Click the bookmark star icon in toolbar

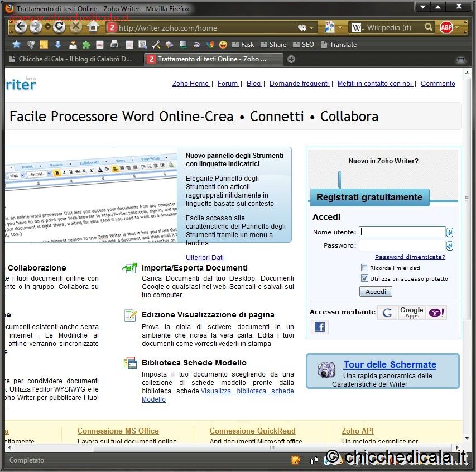(16, 45)
